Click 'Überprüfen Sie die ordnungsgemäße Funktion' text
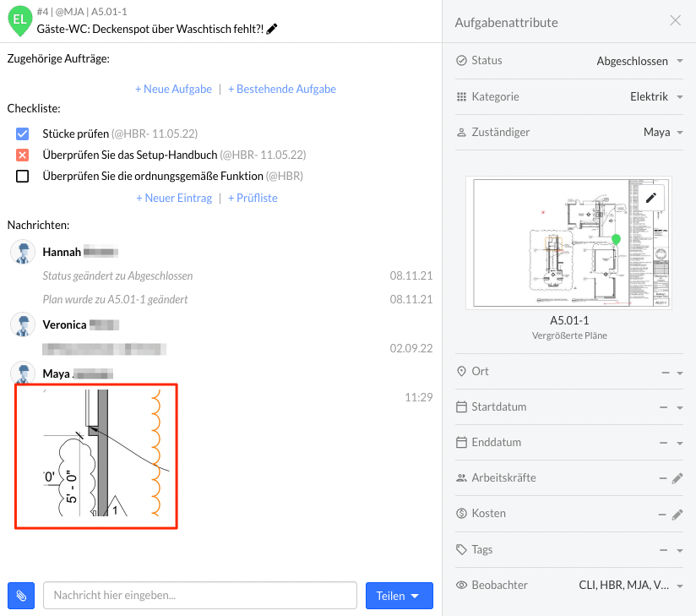The image size is (696, 616). point(153,177)
